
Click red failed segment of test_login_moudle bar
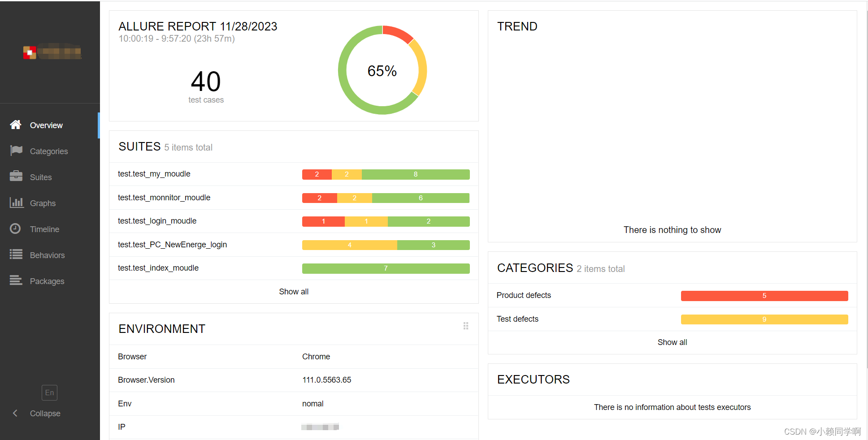click(x=323, y=221)
